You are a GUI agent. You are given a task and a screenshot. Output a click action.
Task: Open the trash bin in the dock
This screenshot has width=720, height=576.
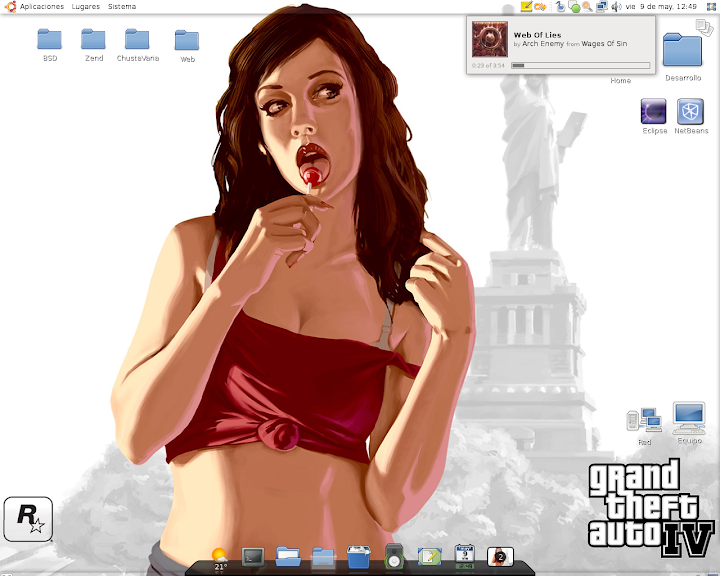[x=359, y=557]
